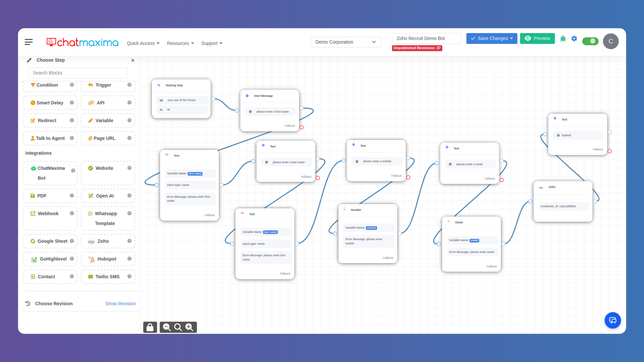The height and width of the screenshot is (362, 644).
Task: Open Save Changes dropdown arrow
Action: 512,39
